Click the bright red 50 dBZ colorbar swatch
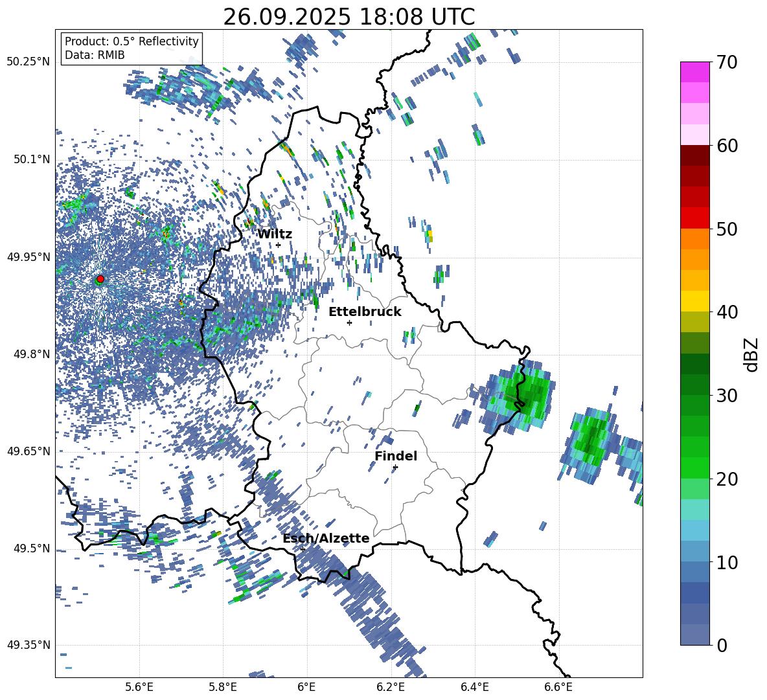The image size is (767, 700). pyautogui.click(x=694, y=218)
